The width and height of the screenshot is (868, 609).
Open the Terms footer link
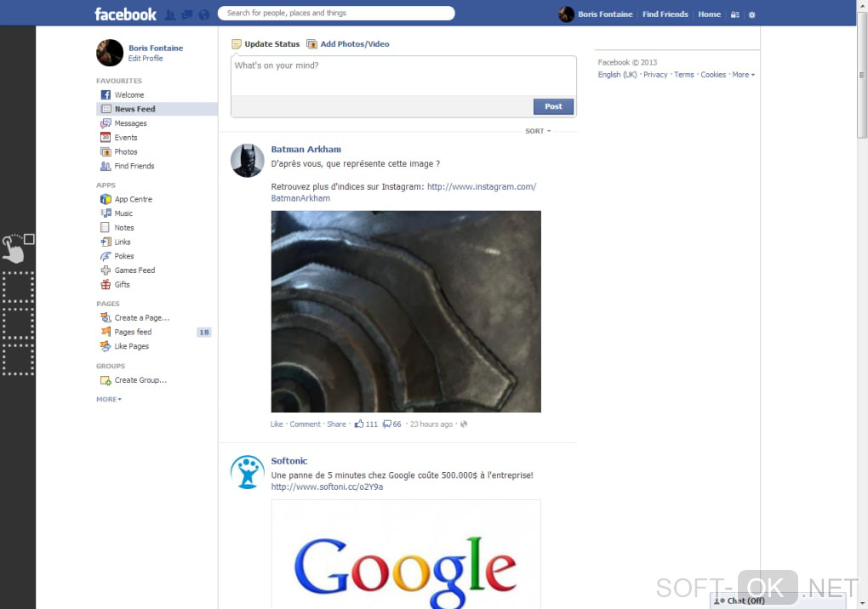[683, 75]
